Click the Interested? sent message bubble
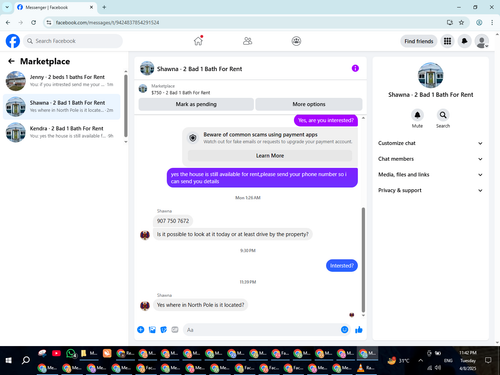The width and height of the screenshot is (500, 375). [342, 266]
